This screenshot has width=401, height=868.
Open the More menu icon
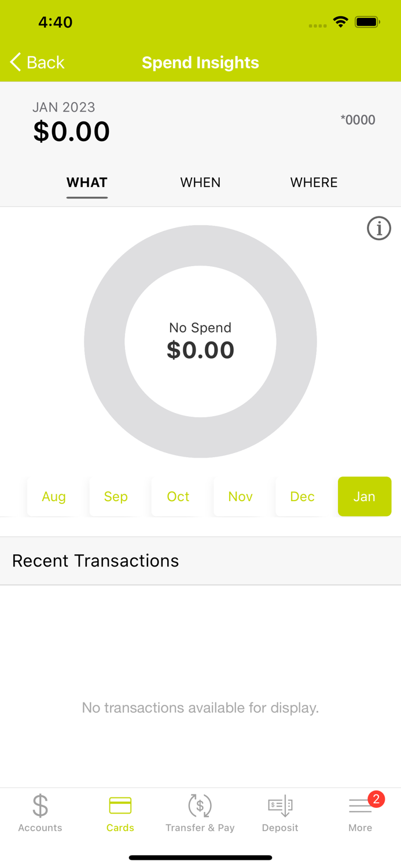point(360,806)
